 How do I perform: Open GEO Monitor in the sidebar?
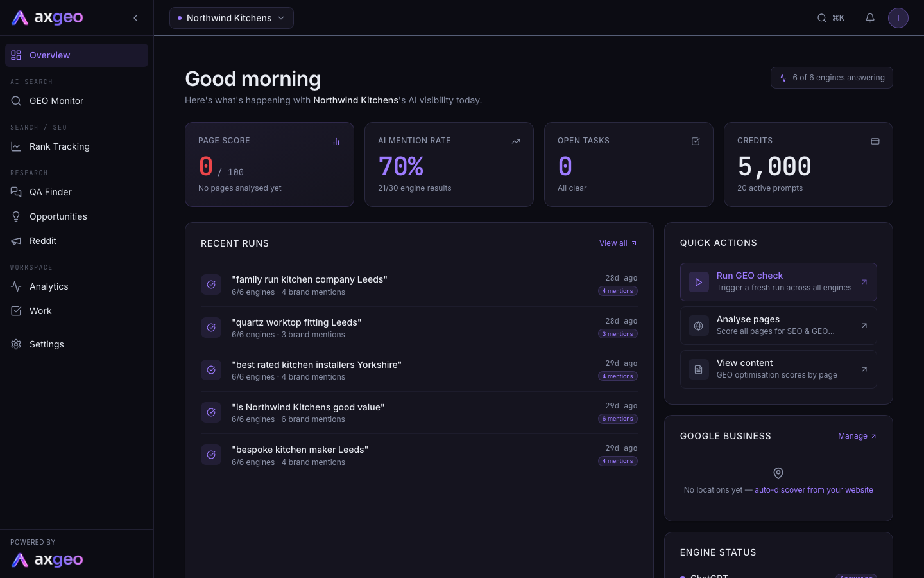tap(76, 101)
